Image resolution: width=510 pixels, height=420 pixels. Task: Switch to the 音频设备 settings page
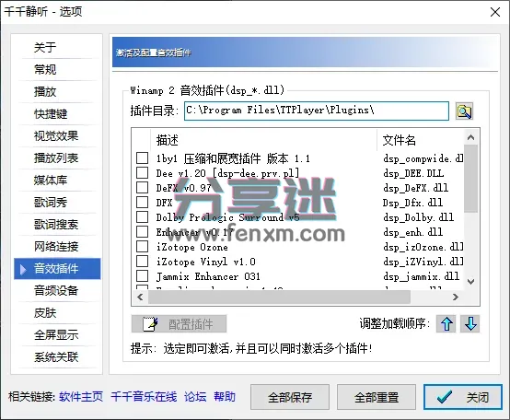(57, 290)
